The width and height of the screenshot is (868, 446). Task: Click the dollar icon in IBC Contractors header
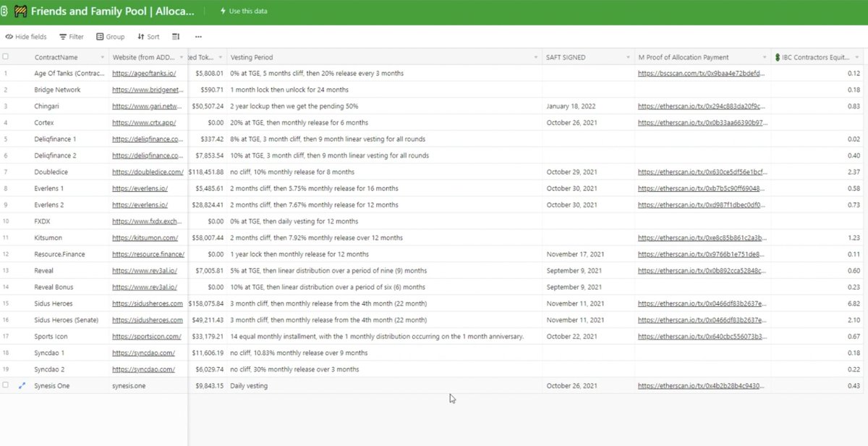coord(777,57)
